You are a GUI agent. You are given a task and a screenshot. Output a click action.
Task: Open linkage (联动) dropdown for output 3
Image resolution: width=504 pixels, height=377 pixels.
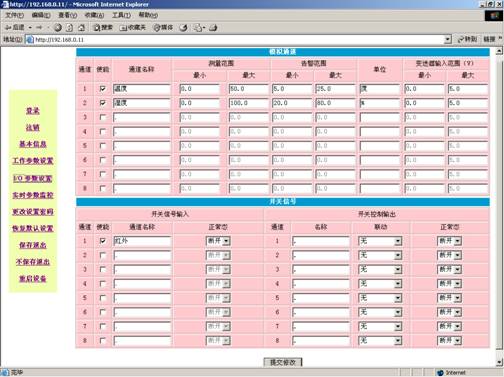click(380, 269)
